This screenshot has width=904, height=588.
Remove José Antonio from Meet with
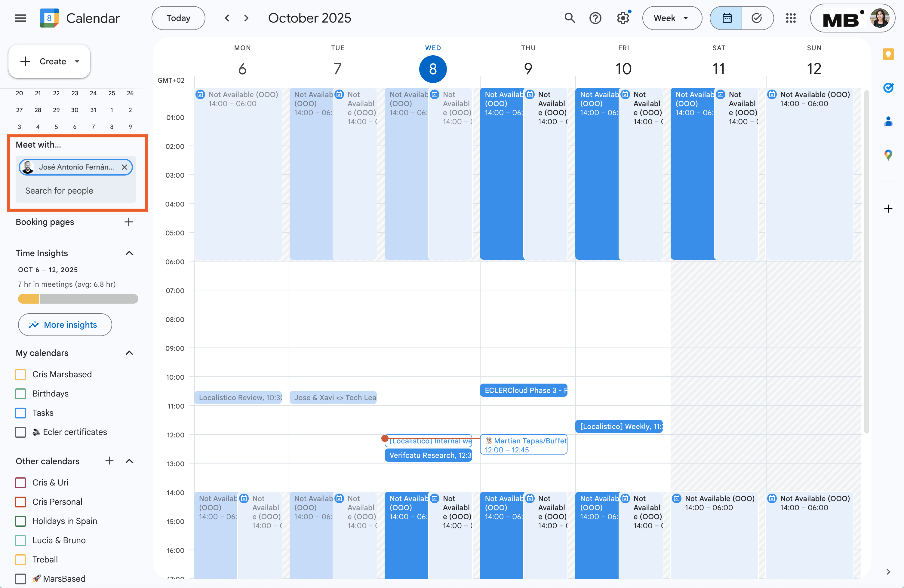click(124, 167)
